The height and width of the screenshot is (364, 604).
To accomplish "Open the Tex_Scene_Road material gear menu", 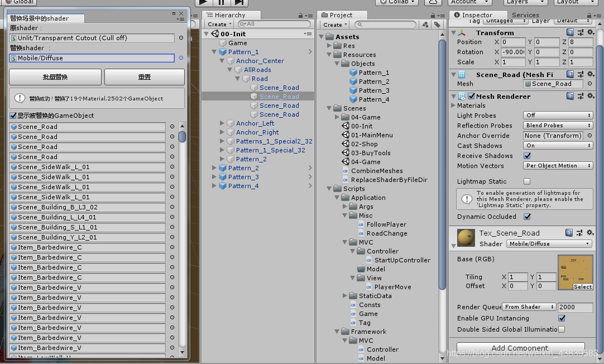I will coord(589,233).
